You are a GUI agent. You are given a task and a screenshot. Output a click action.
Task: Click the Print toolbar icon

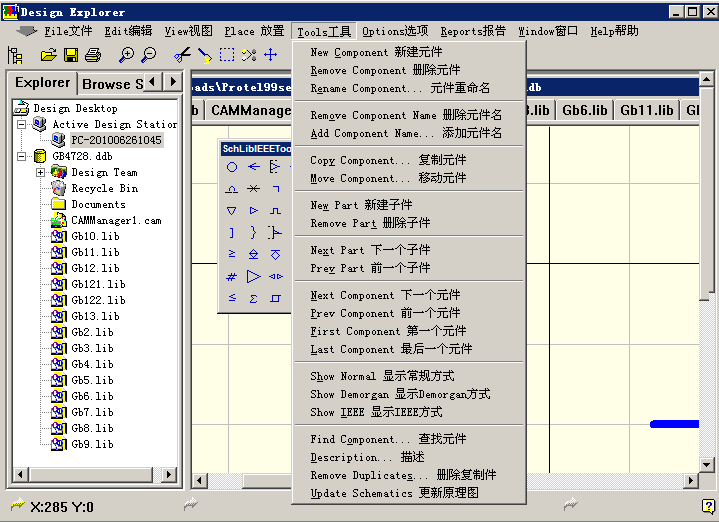pos(93,54)
